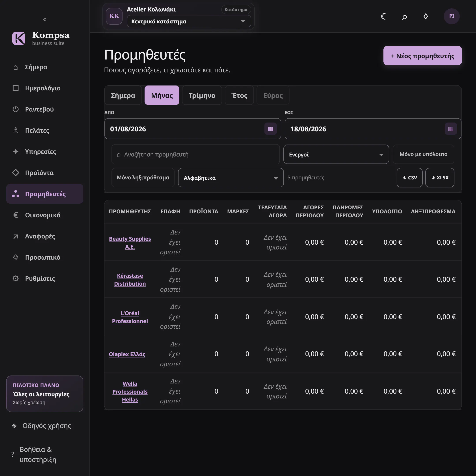Click the sparkle icon beside Υπηρεσίες
The image size is (476, 476).
click(x=15, y=152)
